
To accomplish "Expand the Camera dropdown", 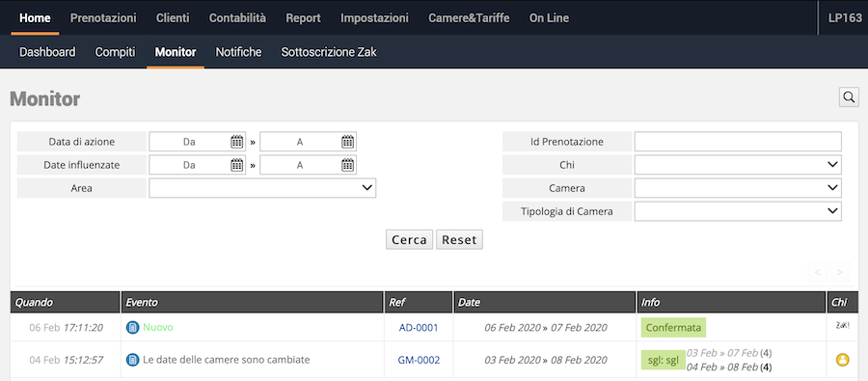I will [x=738, y=188].
